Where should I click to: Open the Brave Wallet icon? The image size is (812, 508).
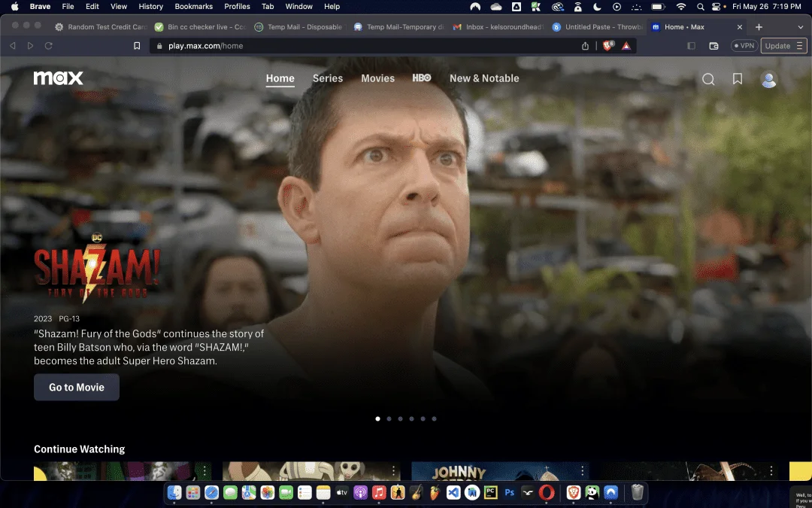tap(714, 46)
